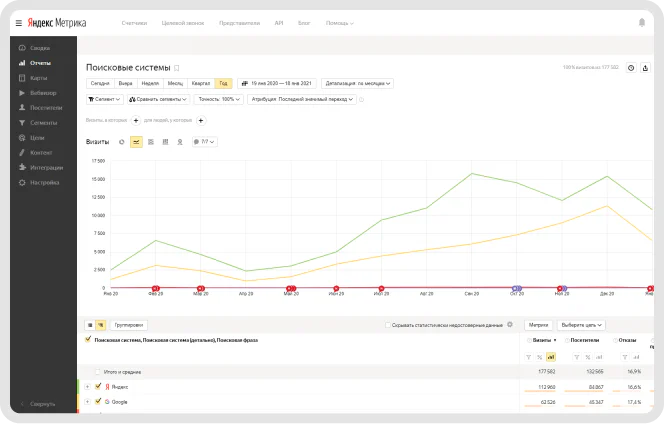
Task: Switch chart to column chart view icon
Action: [x=165, y=142]
